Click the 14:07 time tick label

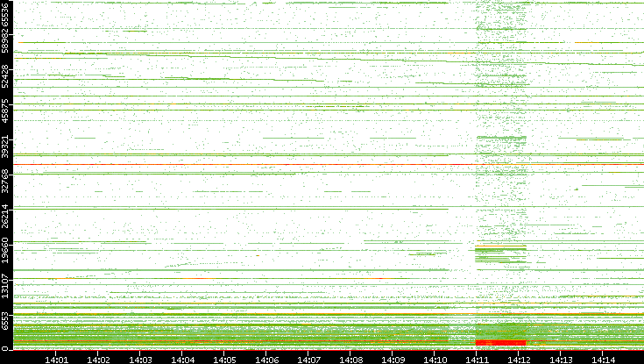click(x=308, y=358)
